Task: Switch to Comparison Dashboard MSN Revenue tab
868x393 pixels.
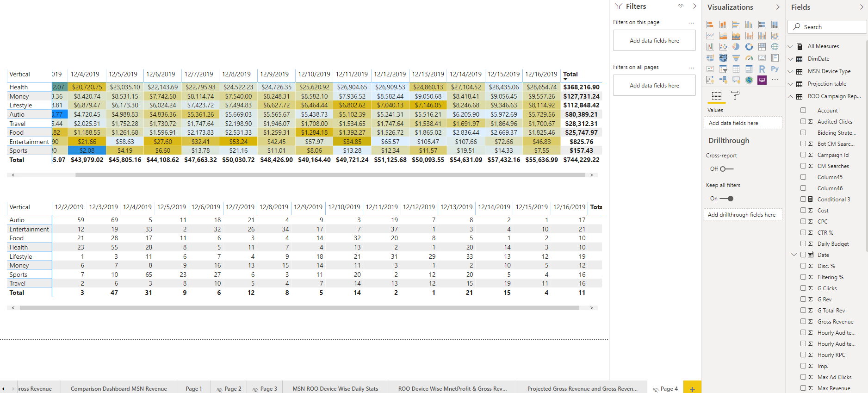Action: click(x=118, y=389)
